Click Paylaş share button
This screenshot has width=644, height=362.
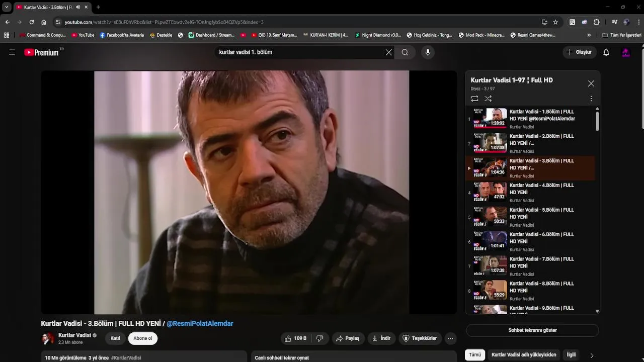click(x=348, y=338)
